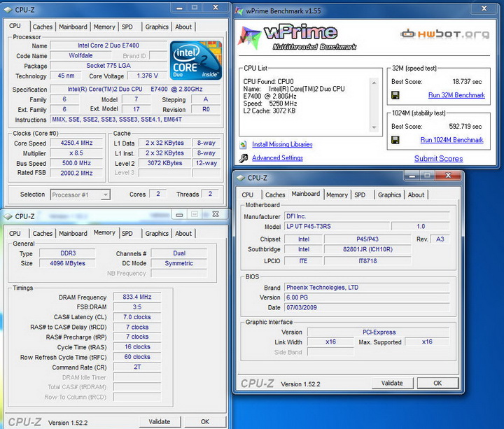Viewport: 504px width, 429px height.
Task: Click the save icon under 32M speed test
Action: (x=395, y=95)
